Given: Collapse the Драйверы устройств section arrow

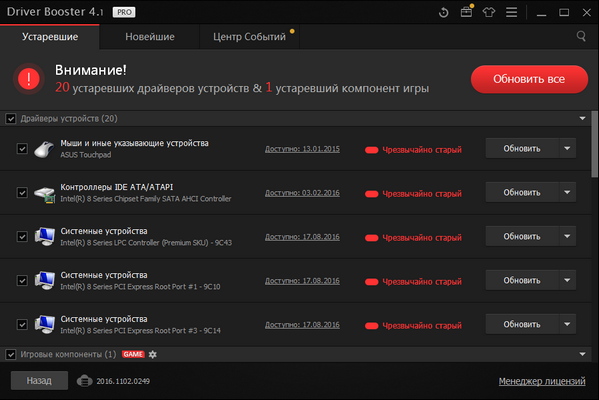Looking at the screenshot, I should click(582, 118).
